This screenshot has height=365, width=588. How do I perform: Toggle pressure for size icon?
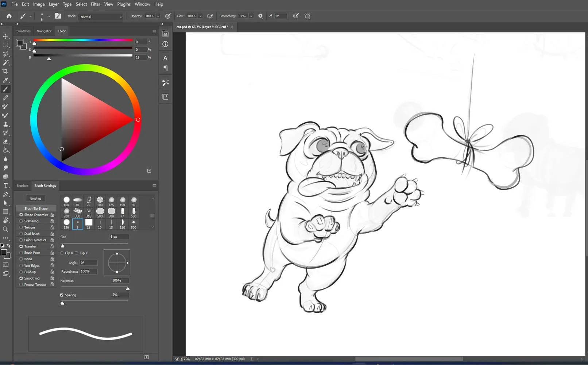[296, 16]
